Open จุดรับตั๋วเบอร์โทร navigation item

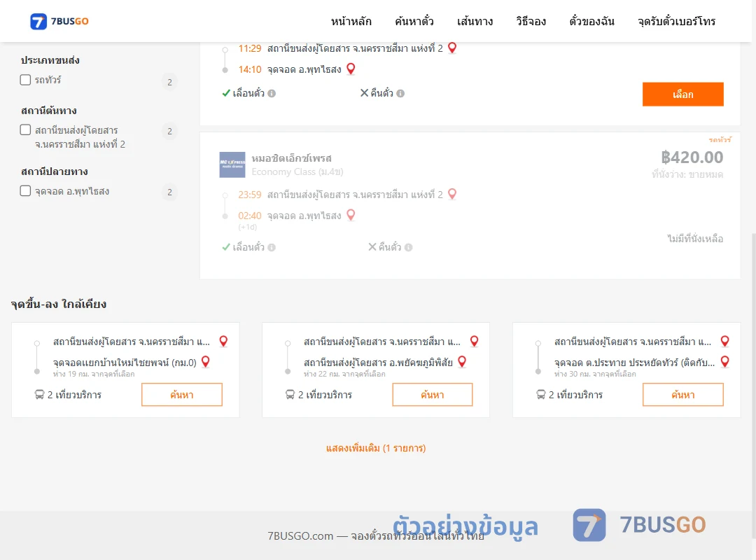(676, 21)
